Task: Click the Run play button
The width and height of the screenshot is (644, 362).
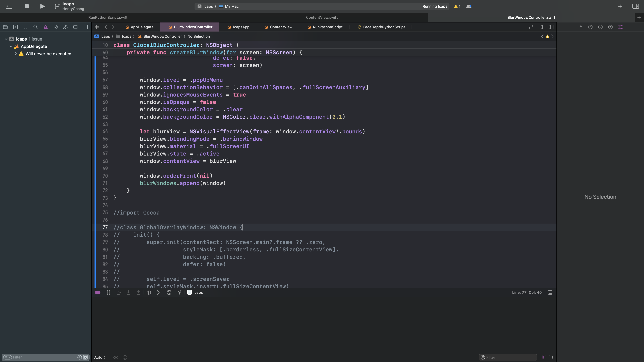Action: click(42, 6)
